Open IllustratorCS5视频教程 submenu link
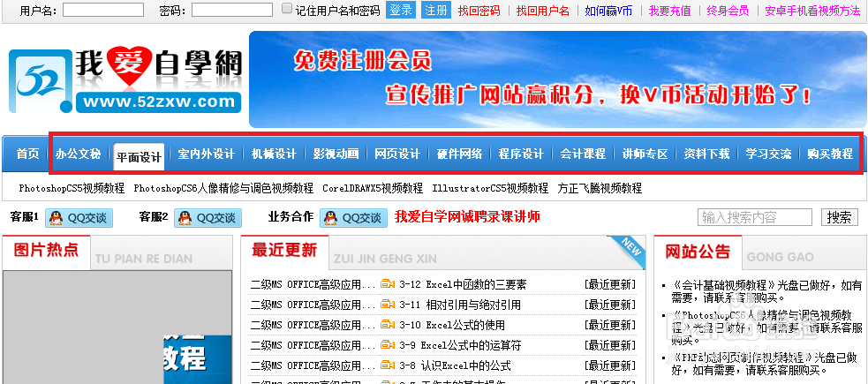868x384 pixels. (x=490, y=188)
